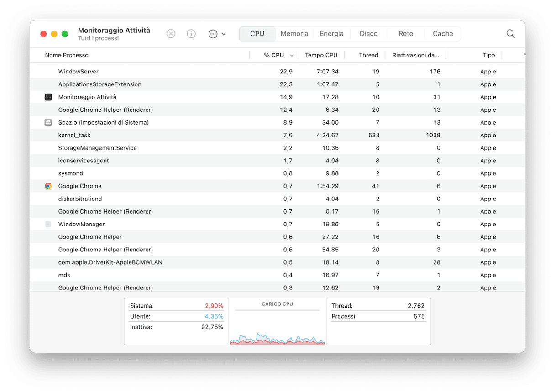Click the Utente 4,35% statistic
Image resolution: width=555 pixels, height=392 pixels.
[177, 316]
